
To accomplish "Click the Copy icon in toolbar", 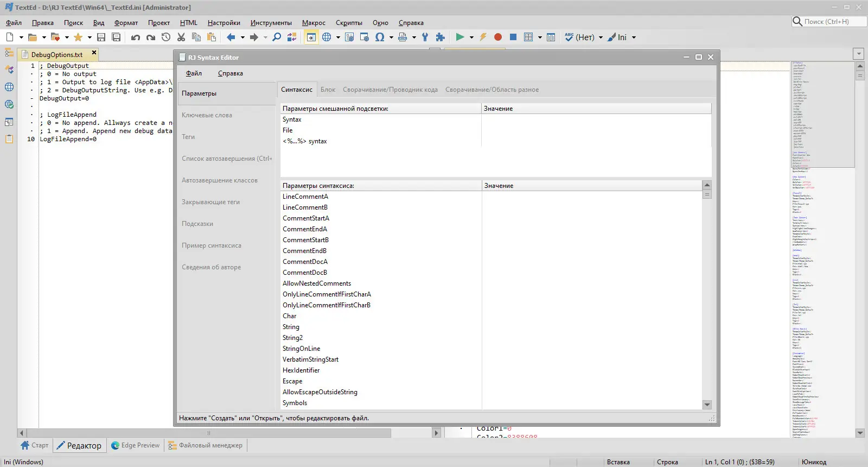I will click(x=196, y=37).
